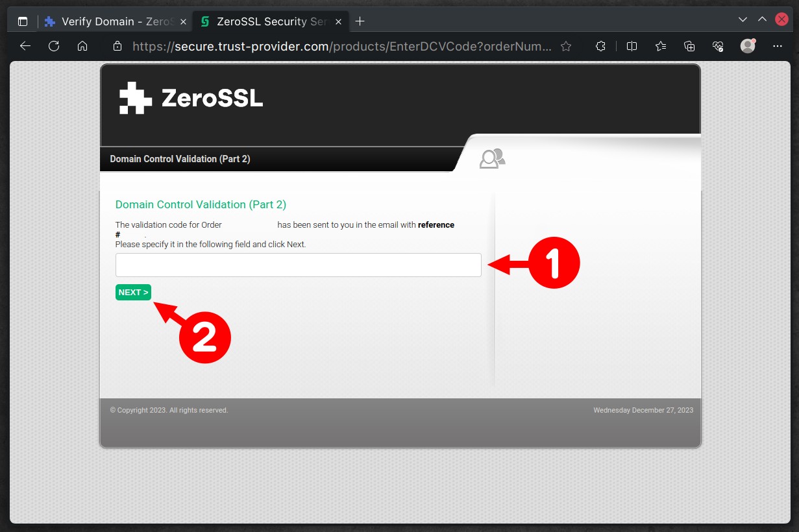Click the bold 'reference' text
This screenshot has width=799, height=532.
click(x=436, y=225)
